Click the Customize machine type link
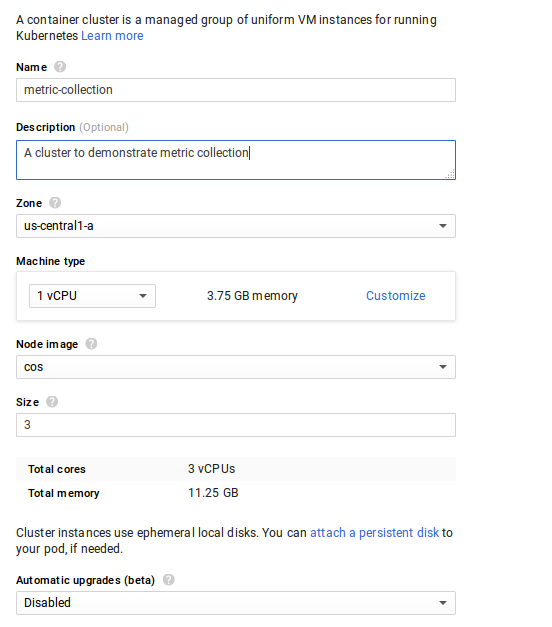Image resolution: width=552 pixels, height=627 pixels. tap(396, 296)
